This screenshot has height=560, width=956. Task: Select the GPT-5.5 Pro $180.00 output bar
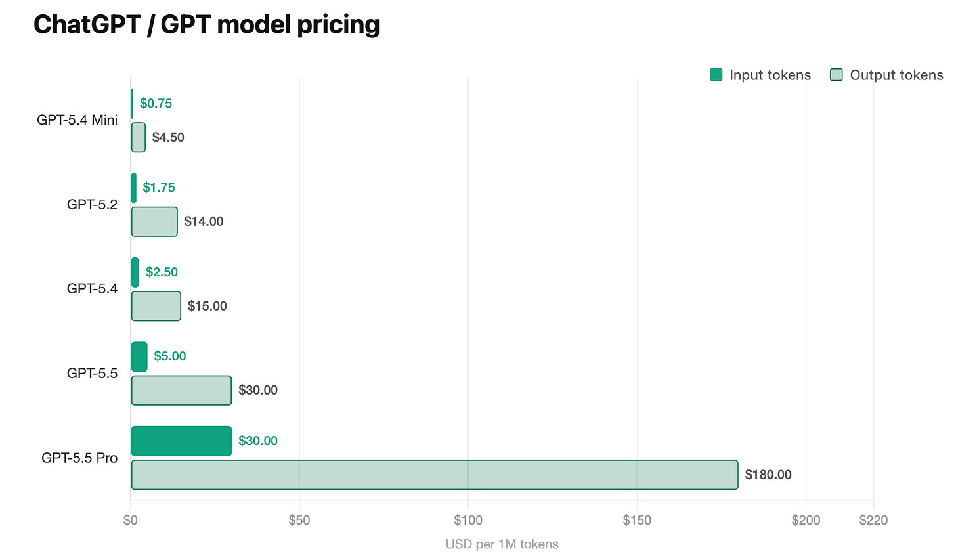(x=435, y=475)
